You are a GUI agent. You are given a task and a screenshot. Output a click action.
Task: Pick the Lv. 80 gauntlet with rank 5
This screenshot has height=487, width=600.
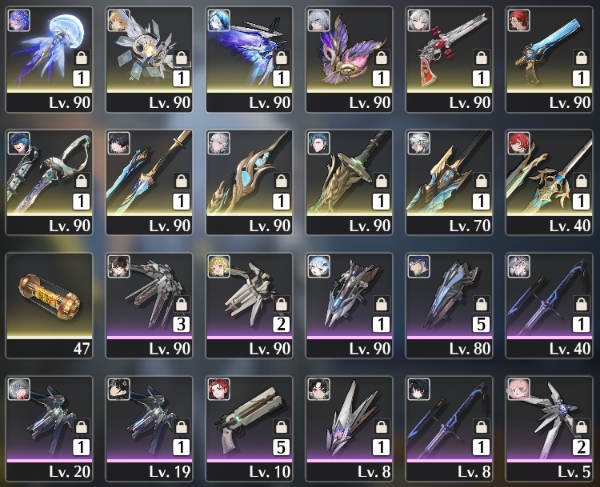pyautogui.click(x=449, y=305)
